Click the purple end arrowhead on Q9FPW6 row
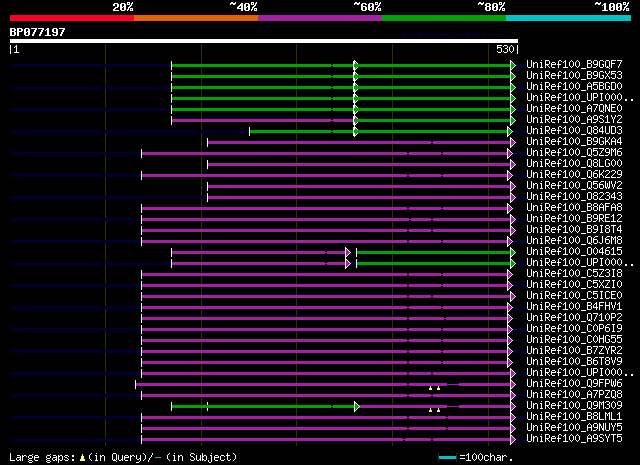The image size is (640, 465). click(513, 385)
